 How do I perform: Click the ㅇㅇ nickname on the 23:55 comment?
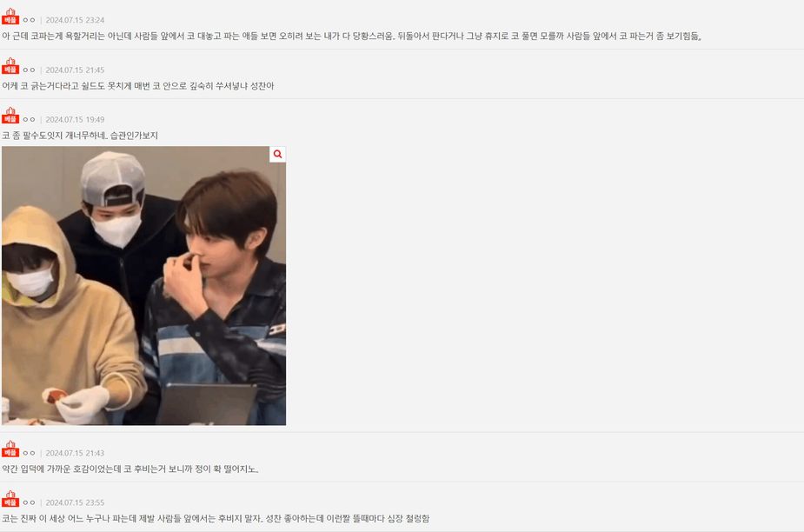pos(30,502)
